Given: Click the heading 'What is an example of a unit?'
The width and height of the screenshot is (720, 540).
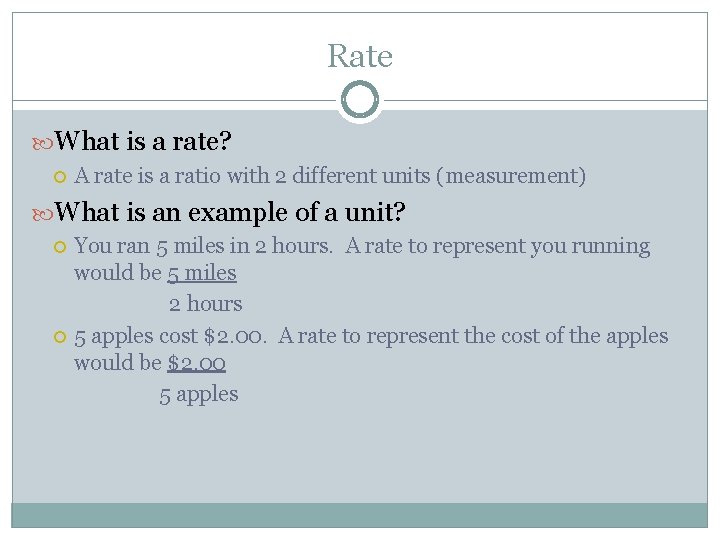Looking at the screenshot, I should coord(230,212).
